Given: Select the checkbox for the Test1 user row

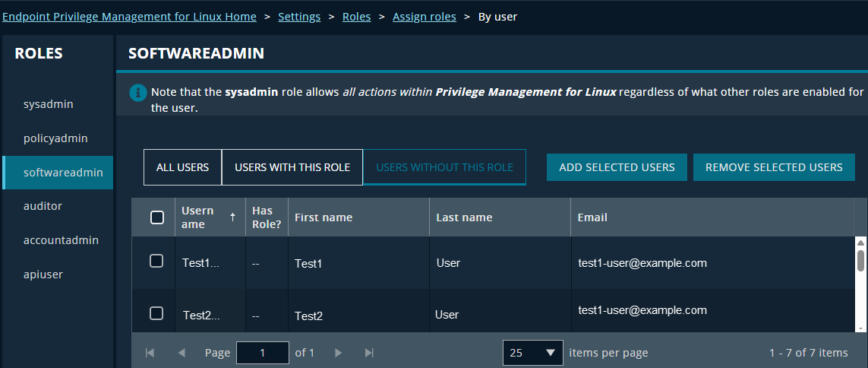Looking at the screenshot, I should pos(156,261).
